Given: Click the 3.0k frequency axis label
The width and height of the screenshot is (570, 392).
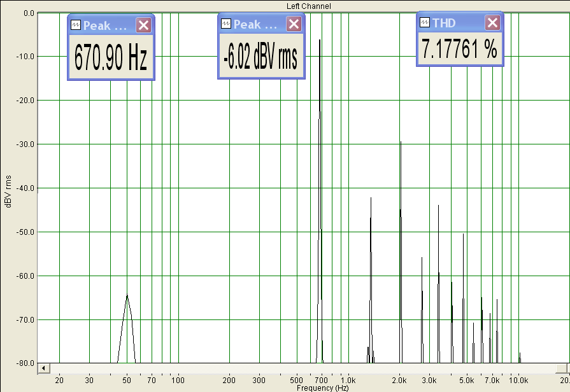Looking at the screenshot, I should [x=429, y=381].
